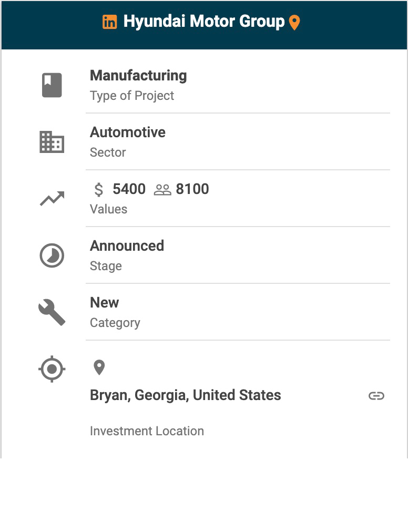
Task: Select the Bryan, Georgia, United States text
Action: pos(185,395)
